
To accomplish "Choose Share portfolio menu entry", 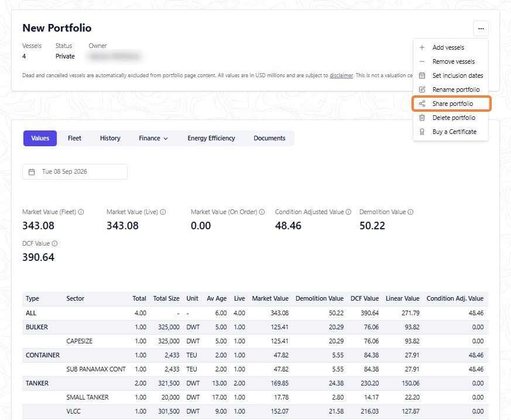I will 451,104.
